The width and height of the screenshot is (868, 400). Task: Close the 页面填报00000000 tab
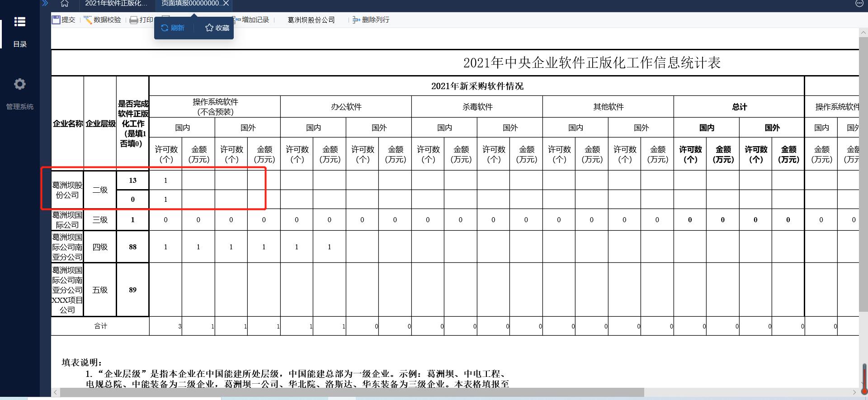point(226,4)
